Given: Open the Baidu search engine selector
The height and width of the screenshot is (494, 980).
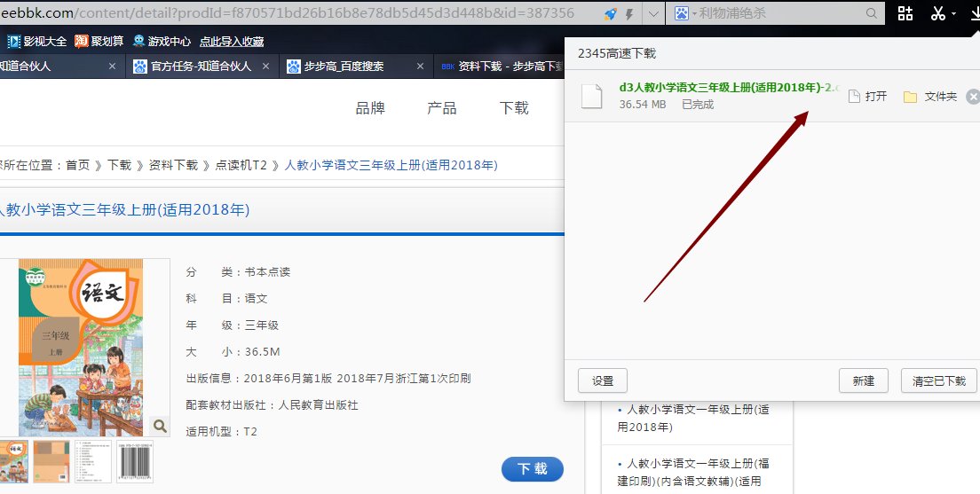Looking at the screenshot, I should click(685, 13).
